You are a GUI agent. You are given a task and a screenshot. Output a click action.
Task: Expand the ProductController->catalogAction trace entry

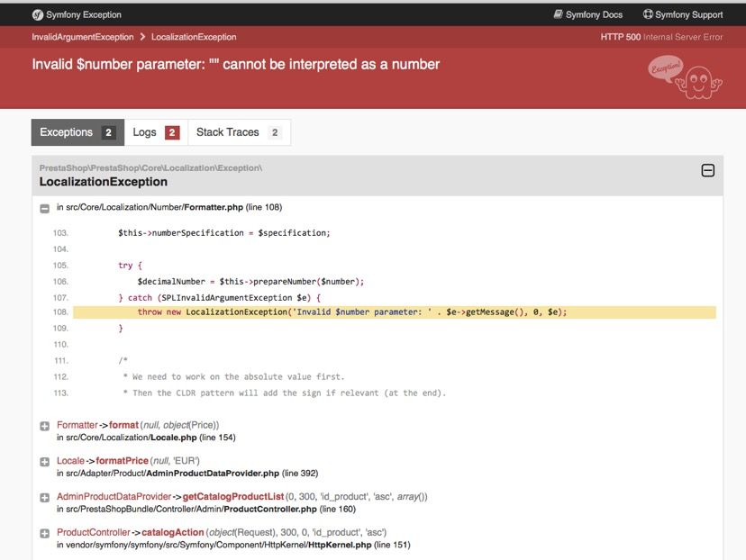(x=45, y=533)
